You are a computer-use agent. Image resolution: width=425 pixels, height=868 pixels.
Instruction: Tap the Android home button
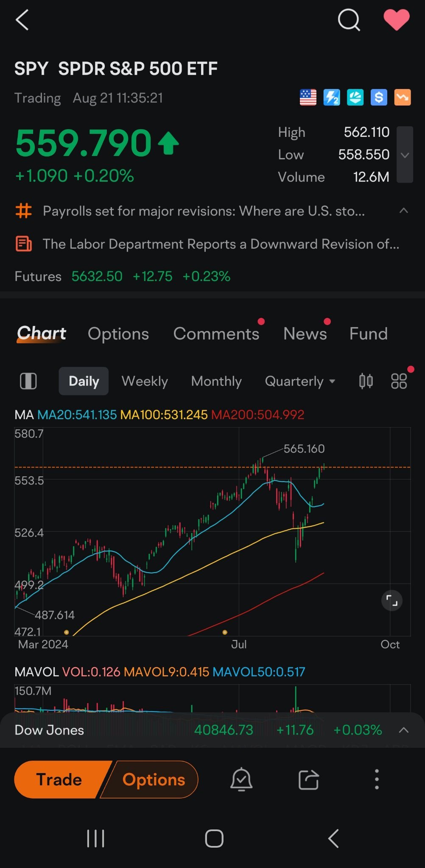coord(214,838)
